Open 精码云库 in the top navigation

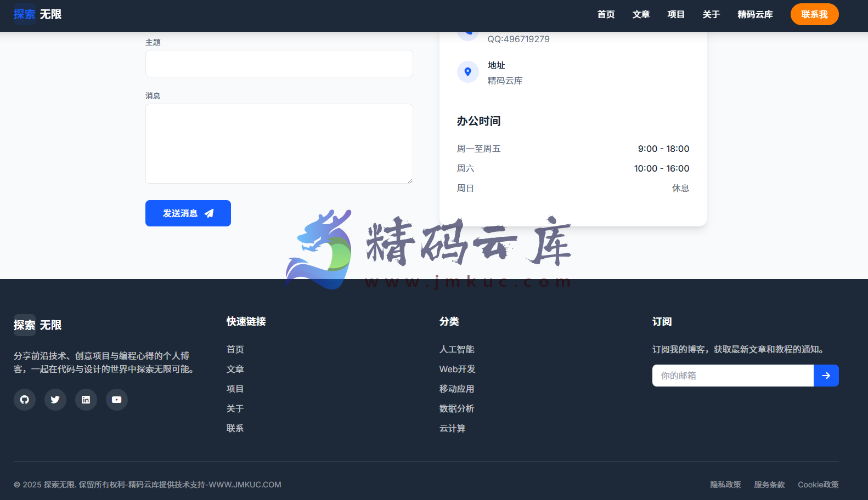click(755, 14)
